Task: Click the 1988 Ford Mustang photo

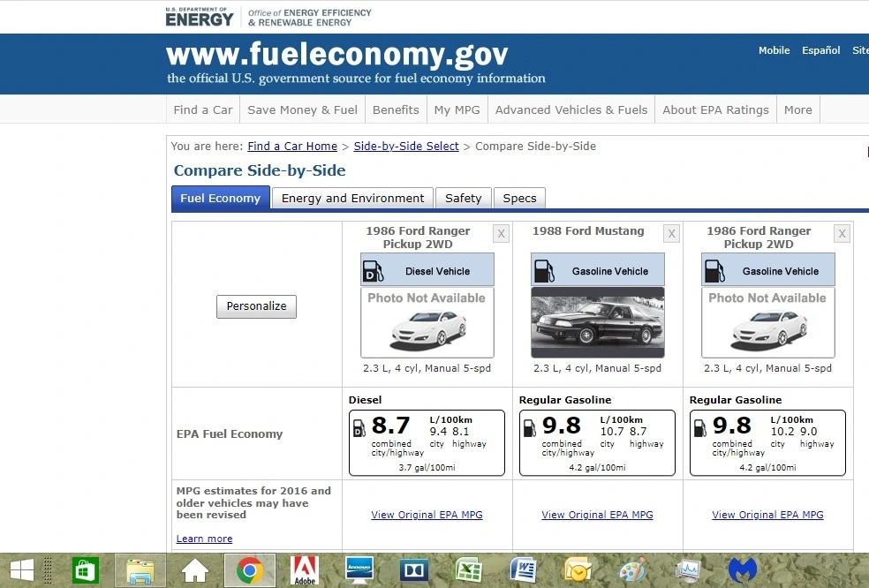Action: (x=597, y=322)
